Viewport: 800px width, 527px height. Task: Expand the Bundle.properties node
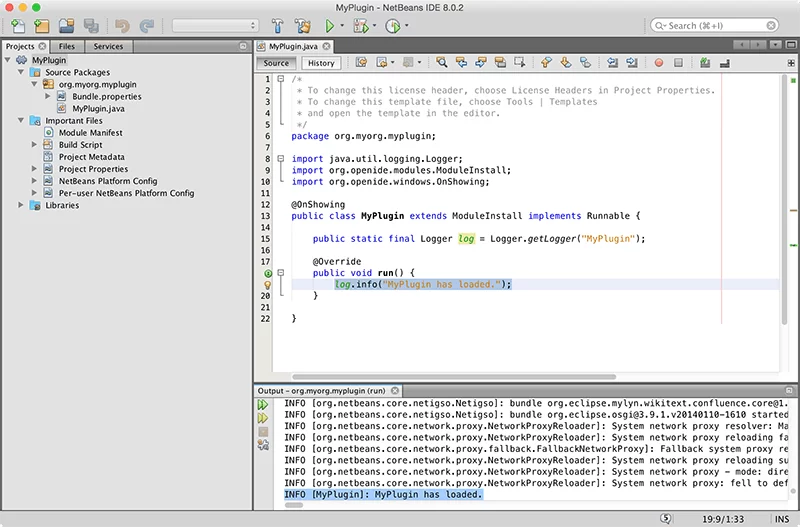[x=47, y=96]
